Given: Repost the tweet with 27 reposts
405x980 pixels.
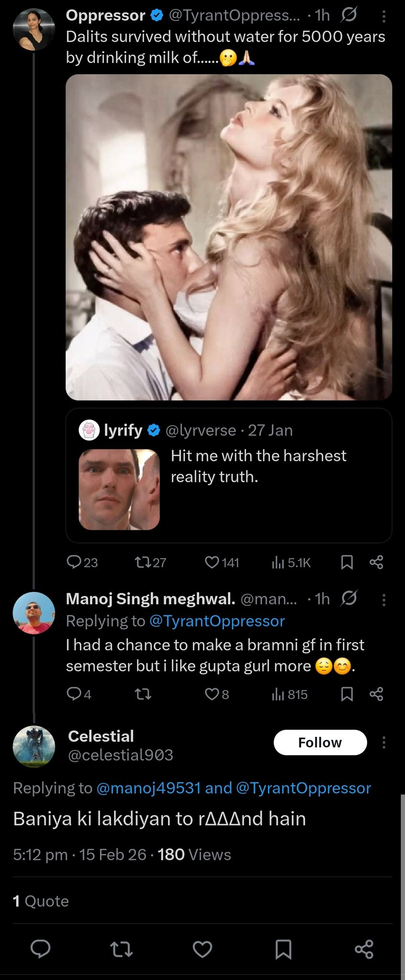Looking at the screenshot, I should click(x=143, y=562).
